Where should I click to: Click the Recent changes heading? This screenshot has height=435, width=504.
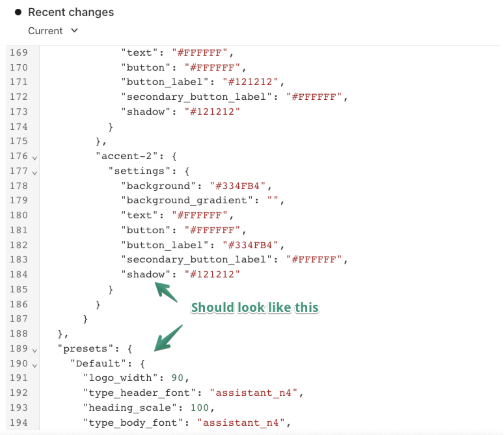[x=71, y=12]
